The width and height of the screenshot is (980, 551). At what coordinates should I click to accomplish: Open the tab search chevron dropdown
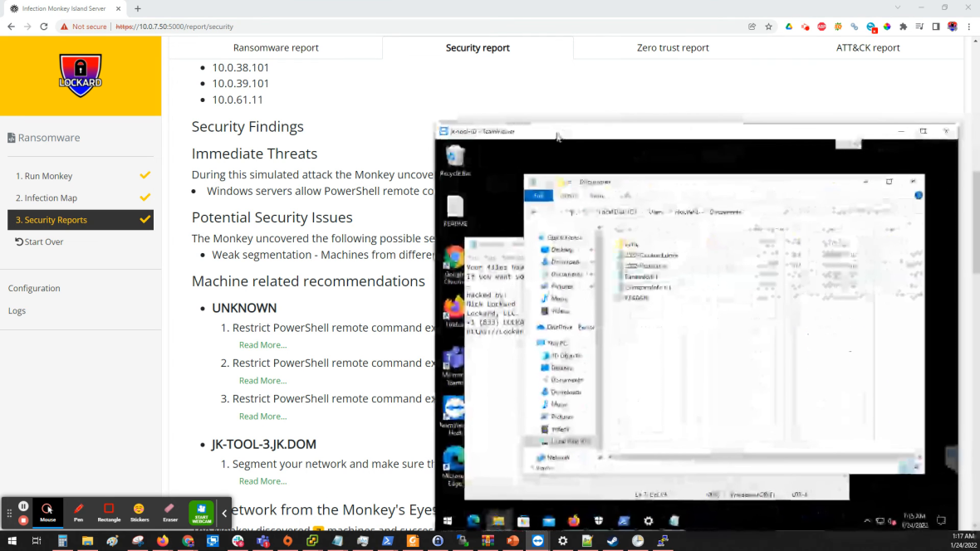898,7
